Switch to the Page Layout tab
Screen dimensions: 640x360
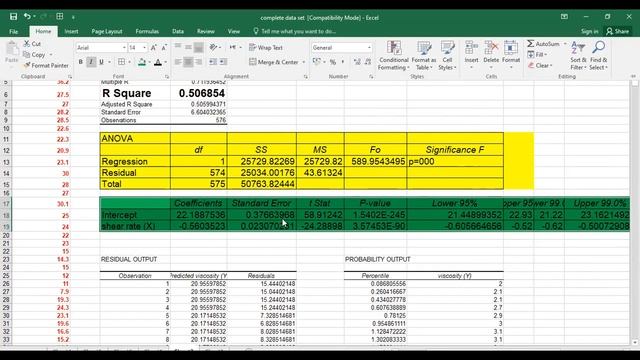coord(107,31)
